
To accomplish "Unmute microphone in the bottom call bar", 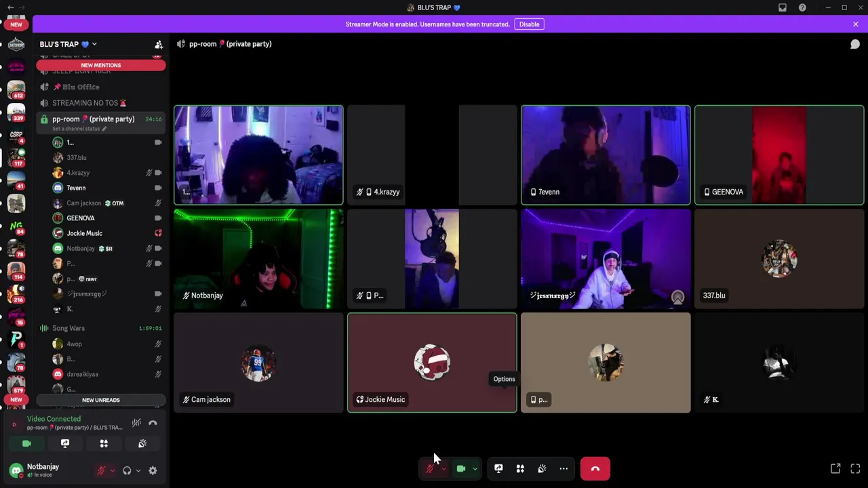I will point(429,468).
